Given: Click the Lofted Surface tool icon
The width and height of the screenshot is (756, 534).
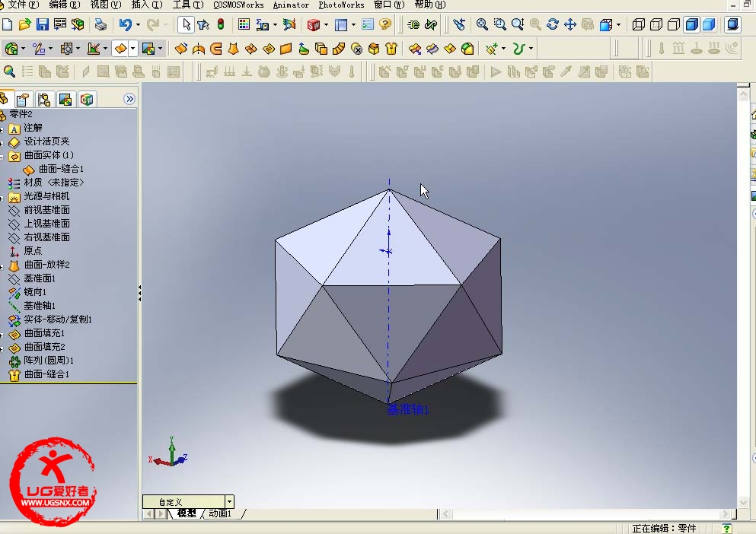Looking at the screenshot, I should click(234, 48).
